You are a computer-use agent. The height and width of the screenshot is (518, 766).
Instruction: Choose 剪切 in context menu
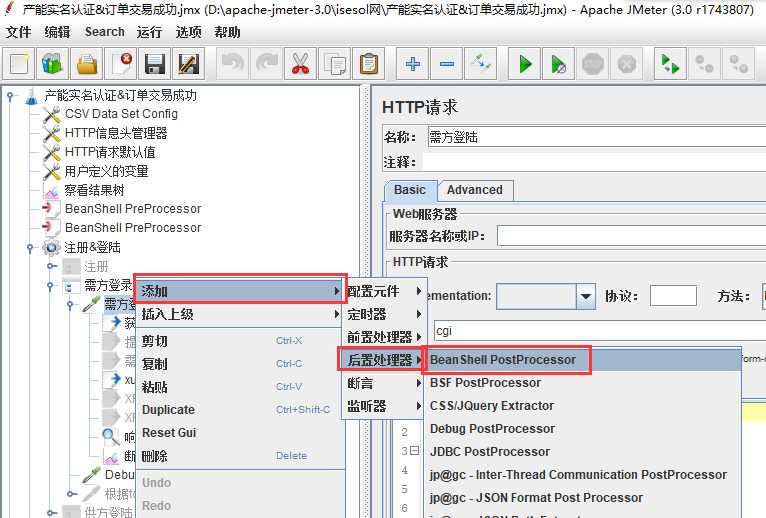[240, 341]
